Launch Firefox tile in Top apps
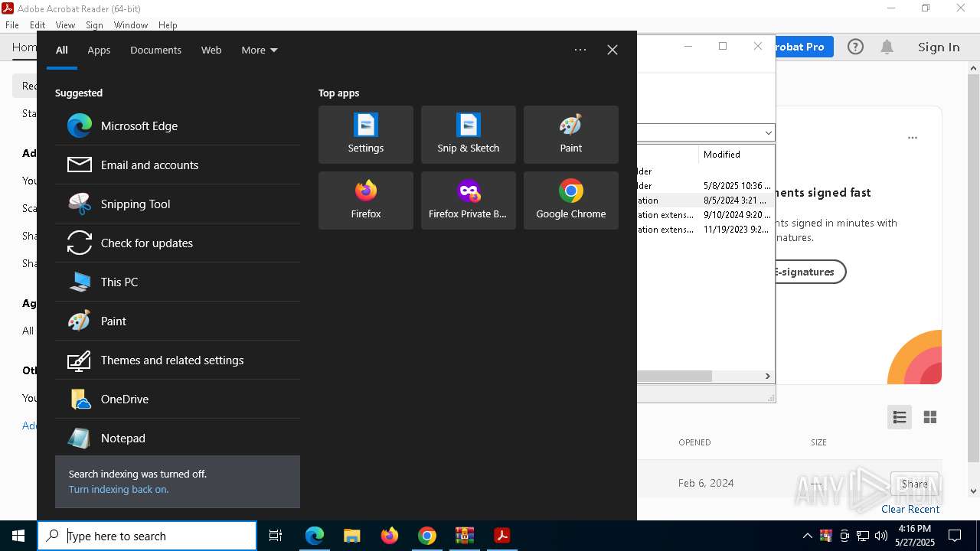Image resolution: width=980 pixels, height=551 pixels. click(x=366, y=201)
